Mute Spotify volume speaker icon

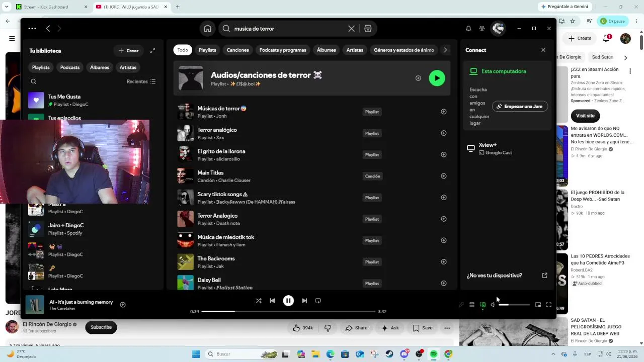coord(493,305)
